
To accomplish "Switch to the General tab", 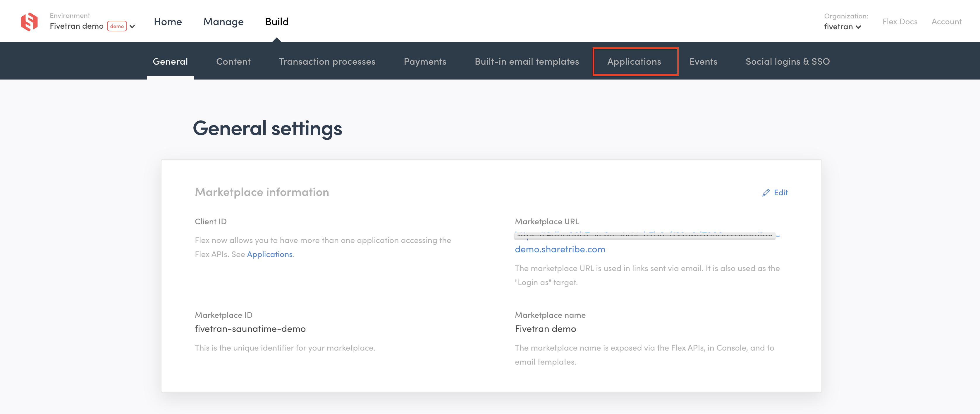I will pos(171,62).
